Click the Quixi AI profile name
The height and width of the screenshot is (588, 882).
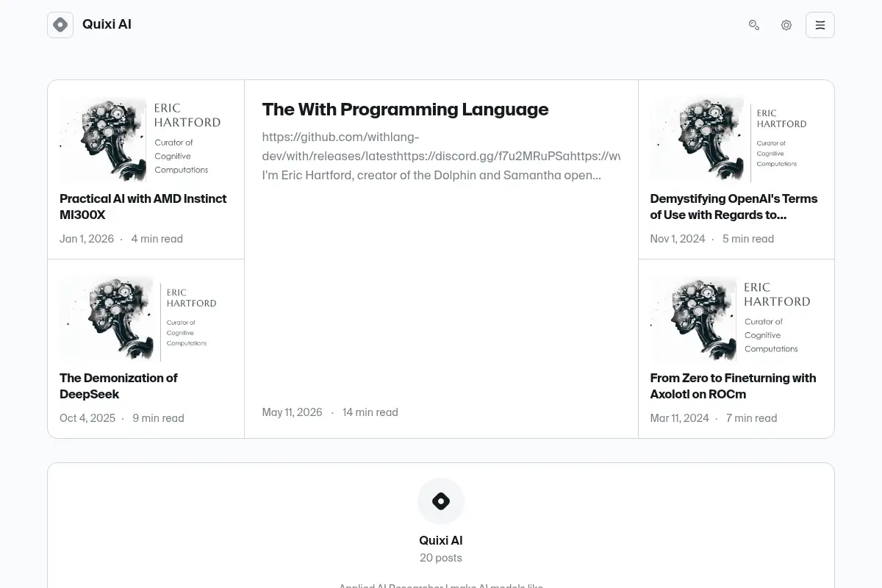pos(441,540)
